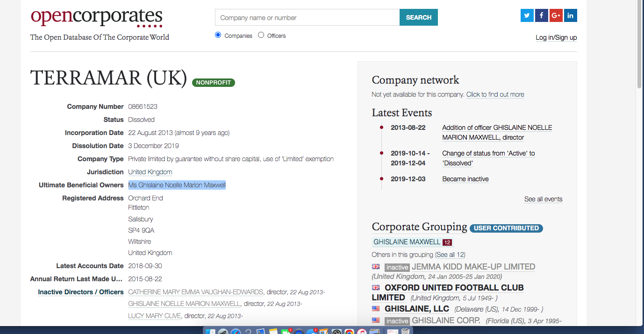Click annual return date '2015-08-22'

[x=145, y=279]
